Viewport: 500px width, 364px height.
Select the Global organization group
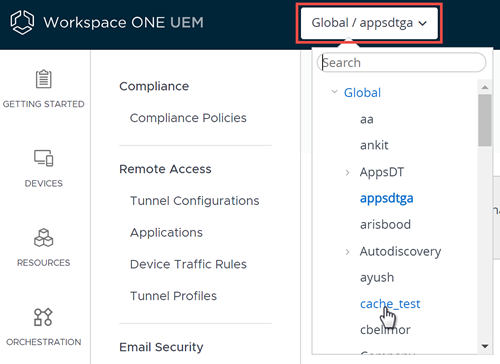[x=362, y=92]
